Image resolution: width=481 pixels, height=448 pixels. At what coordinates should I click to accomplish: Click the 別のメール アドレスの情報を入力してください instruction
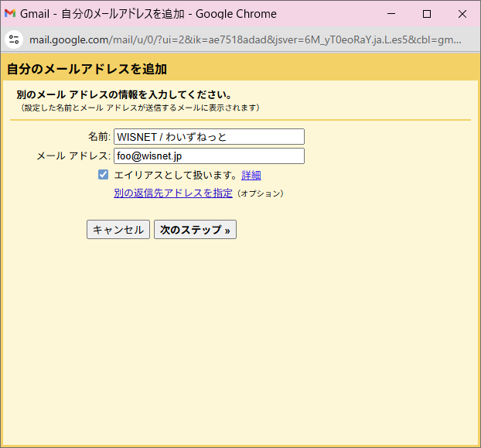[124, 95]
